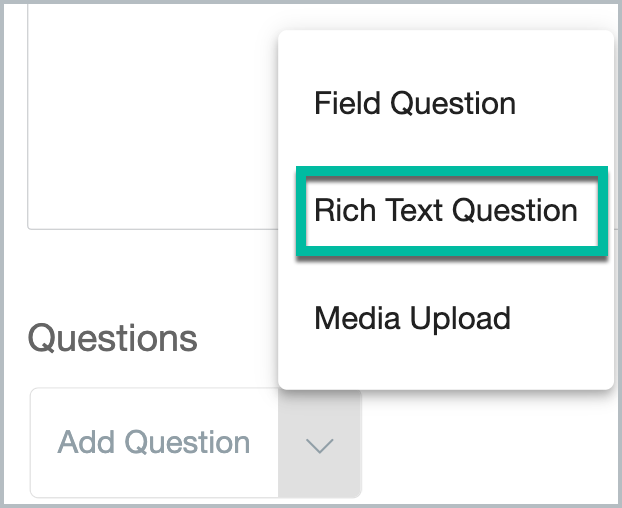622x508 pixels.
Task: Close the menu using the chevron toggle
Action: [319, 445]
